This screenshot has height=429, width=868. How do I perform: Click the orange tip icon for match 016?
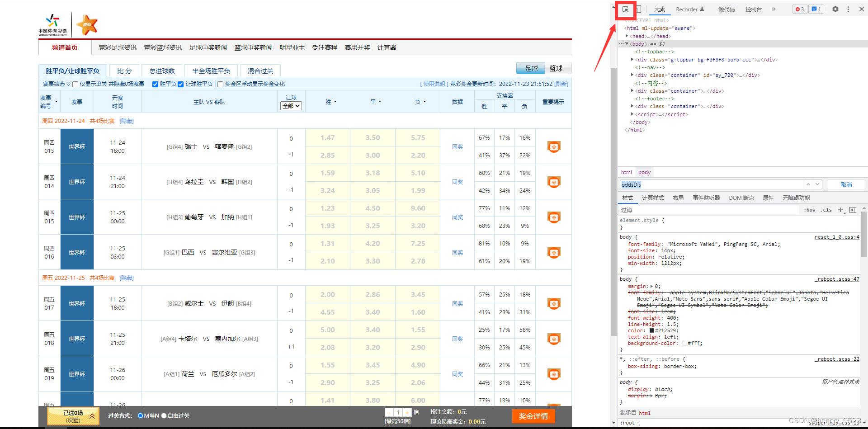coord(554,252)
